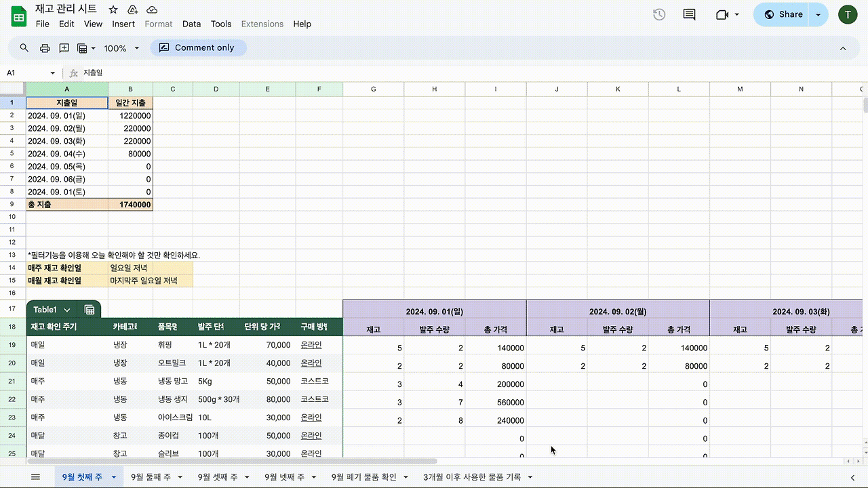
Task: Select cell with 총 지출 label
Action: (x=67, y=205)
